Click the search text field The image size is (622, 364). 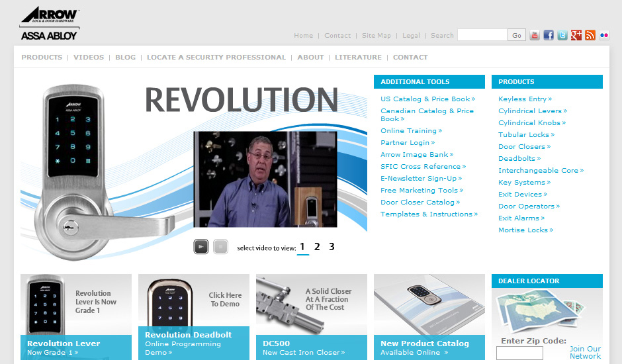tap(482, 35)
